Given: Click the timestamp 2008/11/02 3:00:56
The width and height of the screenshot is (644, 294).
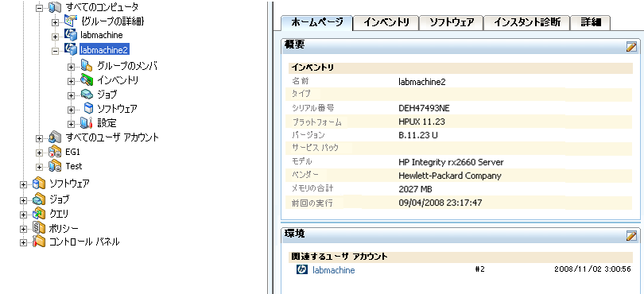Looking at the screenshot, I should click(x=592, y=269).
